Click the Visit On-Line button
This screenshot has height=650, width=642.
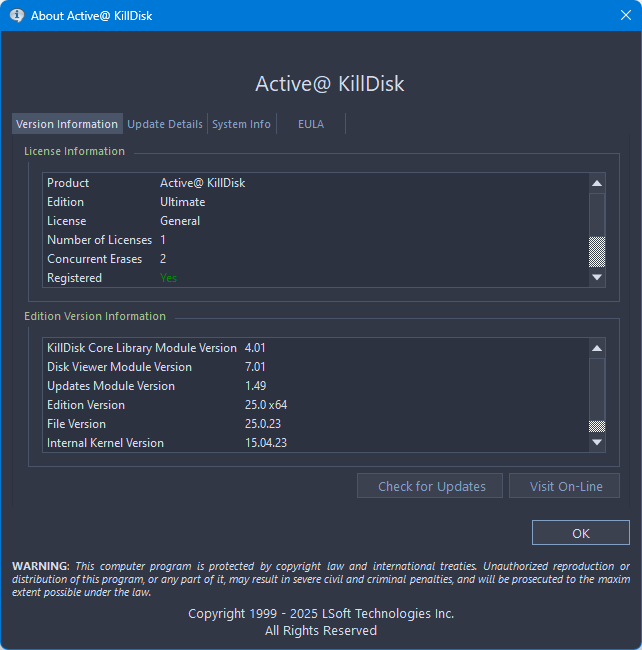click(x=564, y=486)
